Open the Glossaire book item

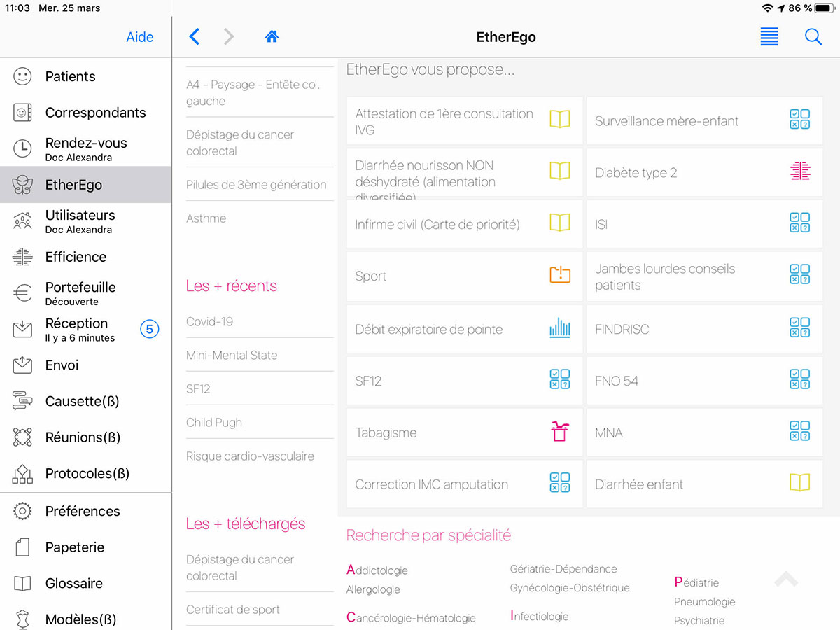[x=73, y=583]
